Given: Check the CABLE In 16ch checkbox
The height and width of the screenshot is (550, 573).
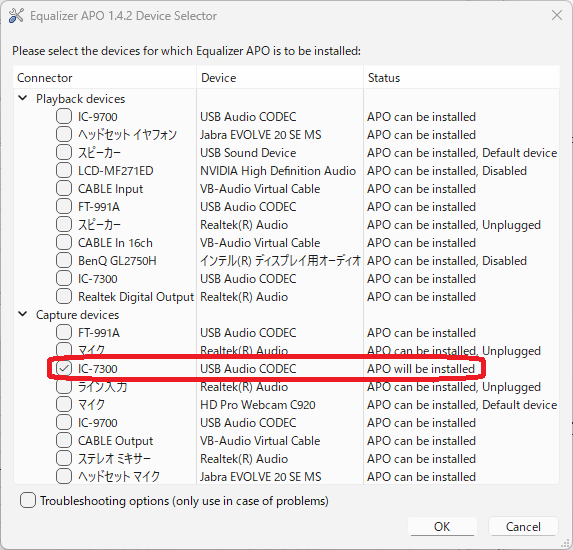Looking at the screenshot, I should 64,242.
